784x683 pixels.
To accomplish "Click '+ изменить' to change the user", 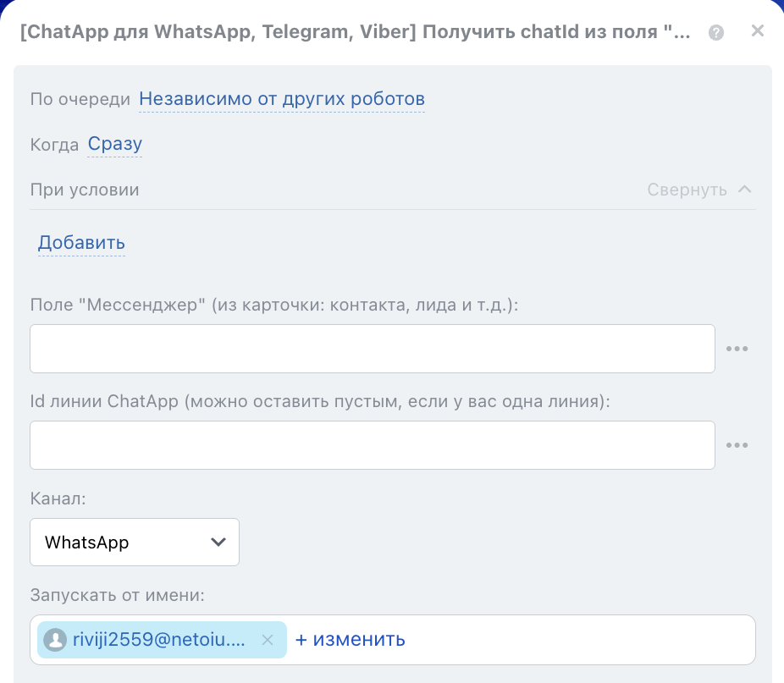I will point(350,640).
